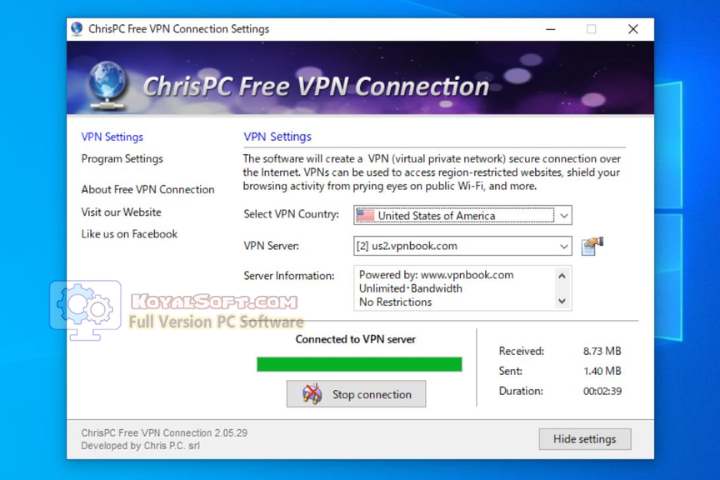Click the VPN Server label
This screenshot has height=480, width=720.
pos(271,246)
